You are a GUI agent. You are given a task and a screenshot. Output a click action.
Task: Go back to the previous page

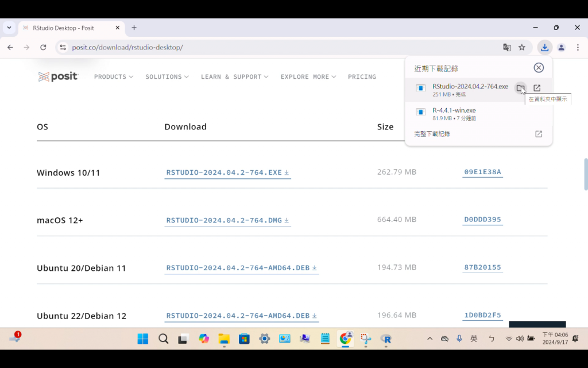[10, 47]
